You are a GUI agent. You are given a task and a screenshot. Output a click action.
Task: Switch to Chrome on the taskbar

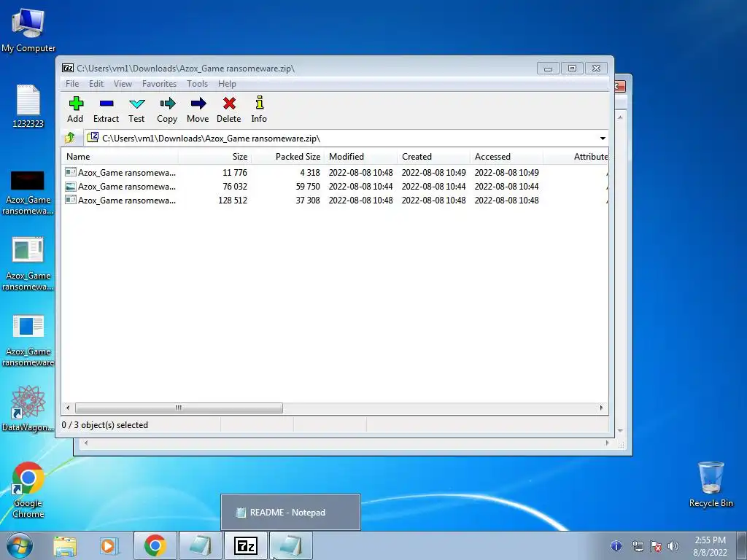[155, 545]
